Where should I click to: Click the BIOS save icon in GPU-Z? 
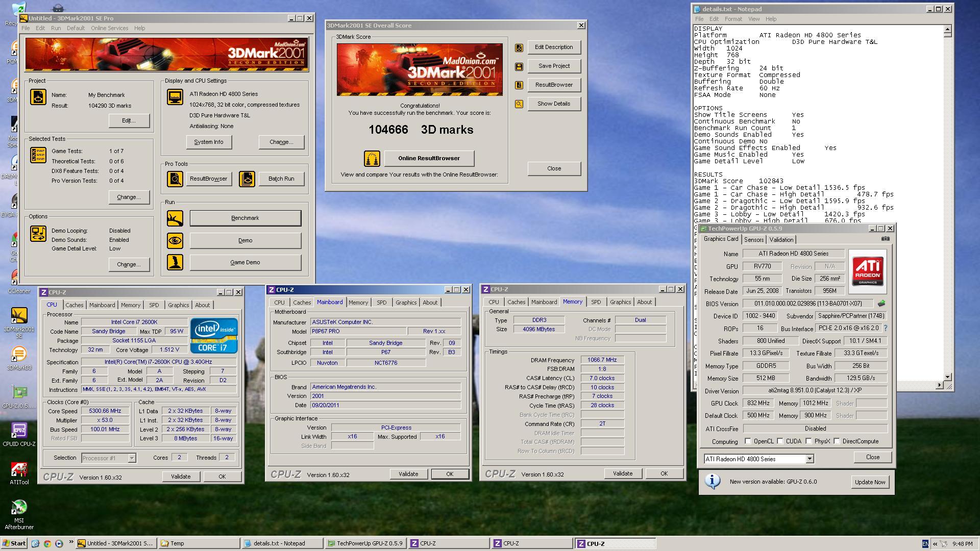(x=881, y=304)
